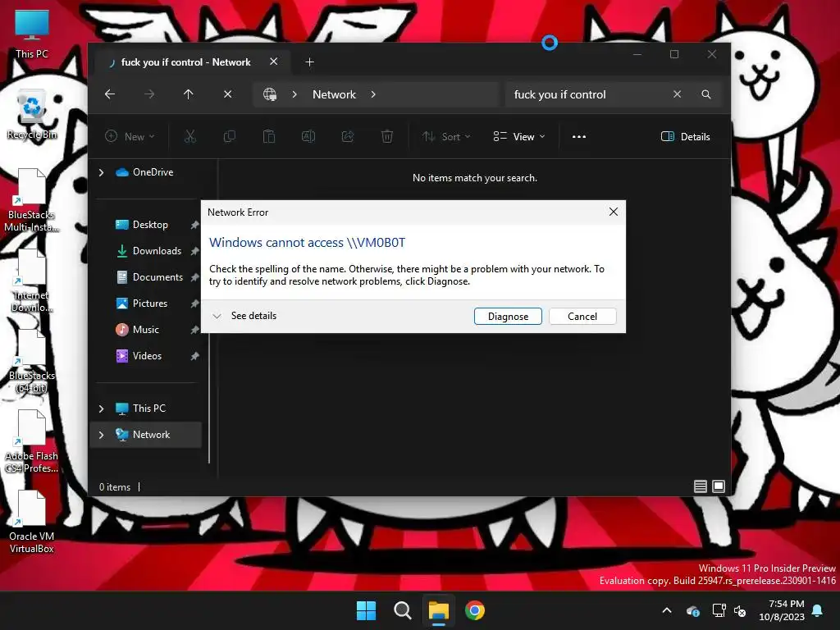Toggle the Details pane
840x630 pixels.
tap(686, 137)
